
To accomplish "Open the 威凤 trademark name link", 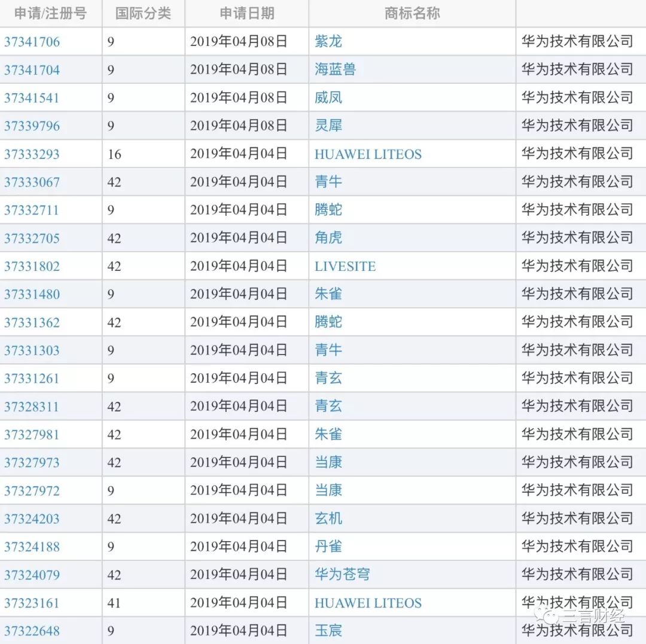I will [328, 97].
